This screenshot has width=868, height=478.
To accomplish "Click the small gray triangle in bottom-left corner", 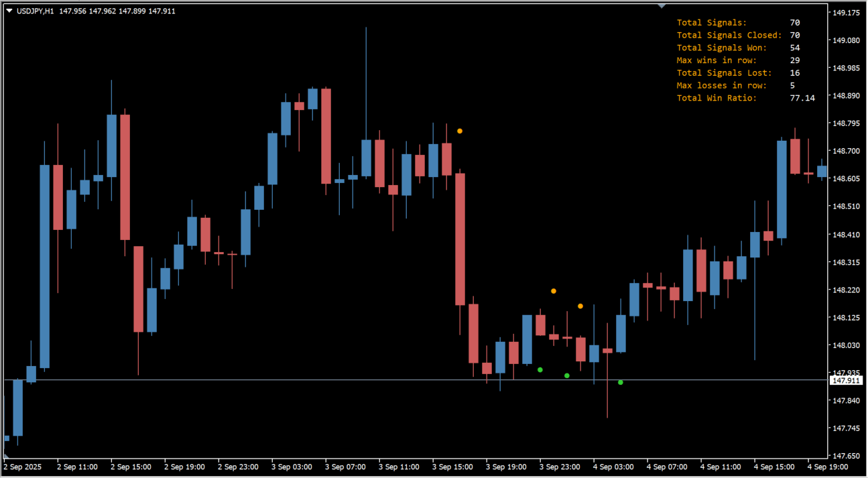I will click(x=7, y=456).
